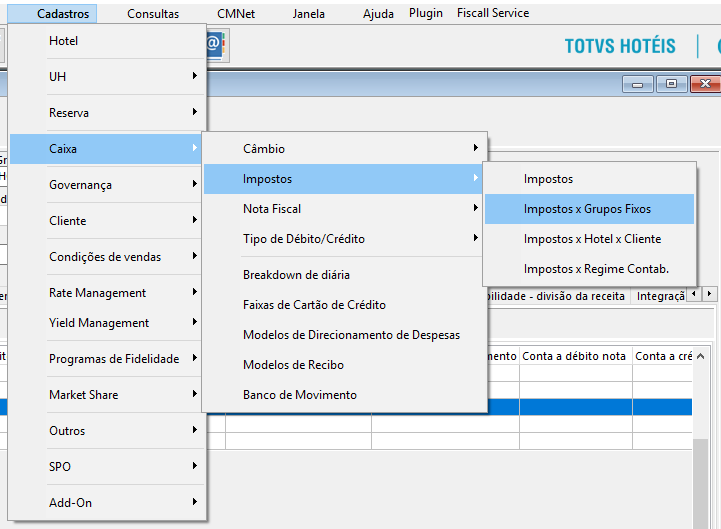The height and width of the screenshot is (529, 721).
Task: Select the first Impostos entry in the final submenu
Action: point(589,179)
